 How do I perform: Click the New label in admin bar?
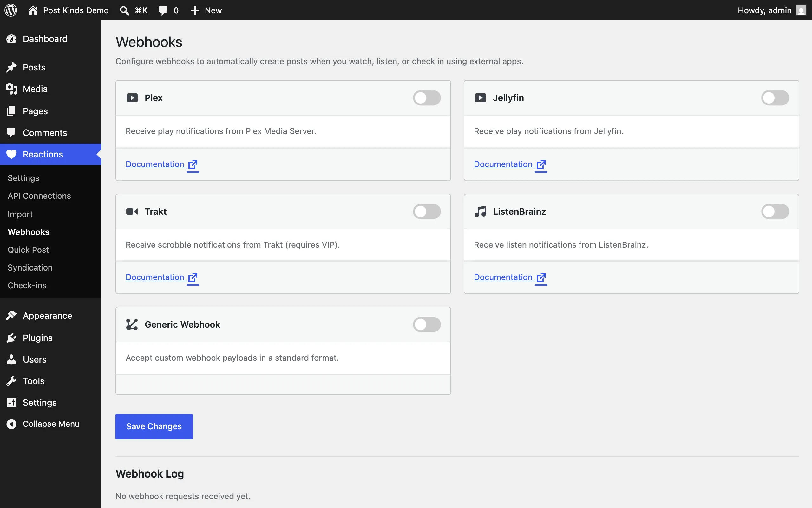tap(213, 10)
